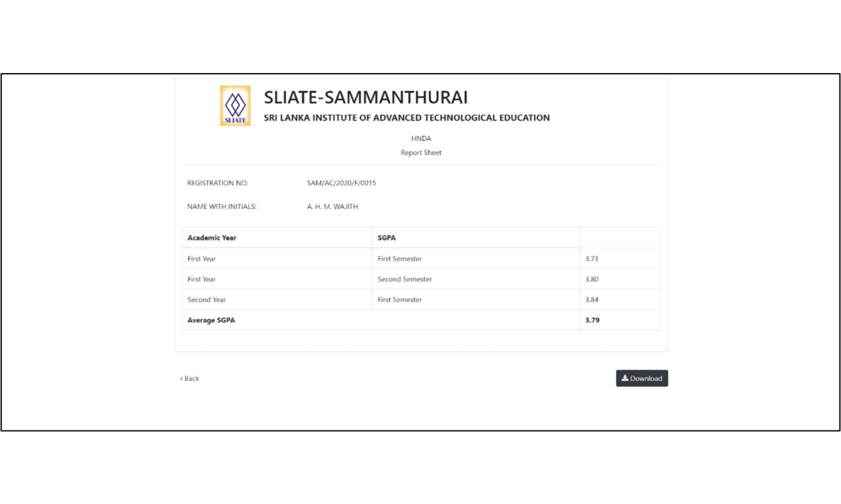Click the Academic Year column header
This screenshot has height=504, width=841.
(212, 238)
